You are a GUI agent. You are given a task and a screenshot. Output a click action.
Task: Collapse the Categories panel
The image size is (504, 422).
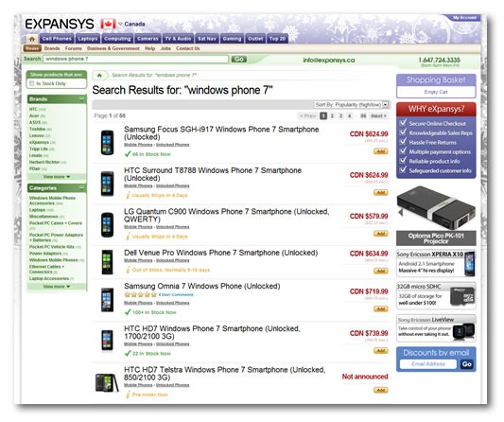(x=82, y=187)
